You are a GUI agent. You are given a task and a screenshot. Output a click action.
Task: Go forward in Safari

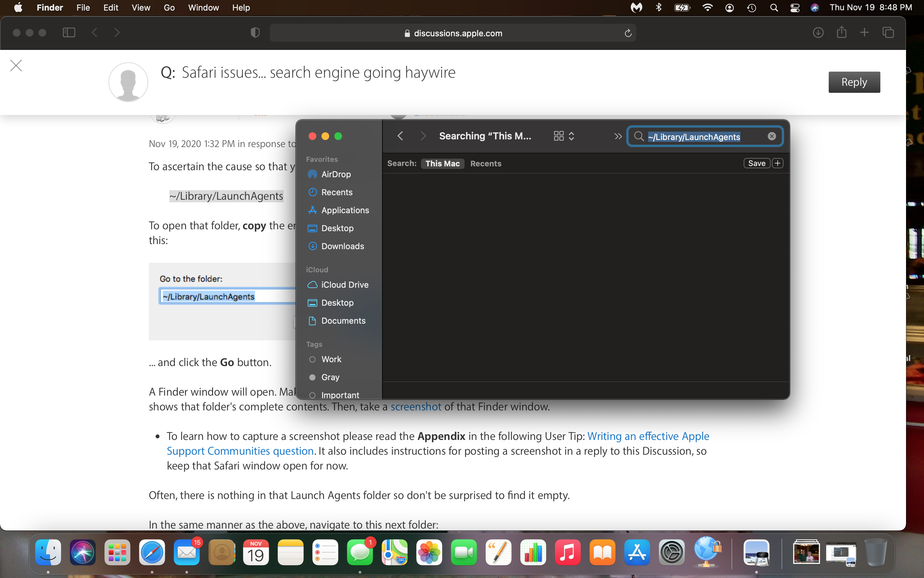click(117, 32)
